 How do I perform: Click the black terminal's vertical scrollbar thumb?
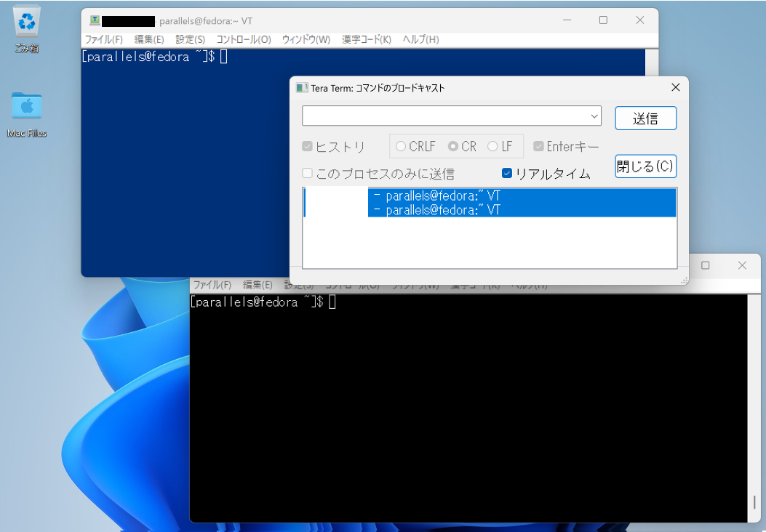click(754, 502)
